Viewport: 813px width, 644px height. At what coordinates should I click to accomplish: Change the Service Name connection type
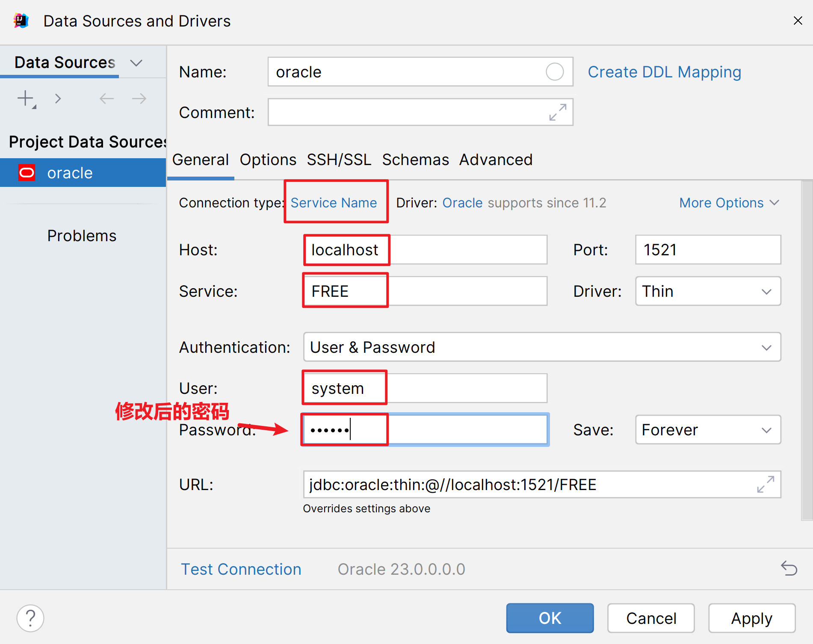(x=334, y=203)
